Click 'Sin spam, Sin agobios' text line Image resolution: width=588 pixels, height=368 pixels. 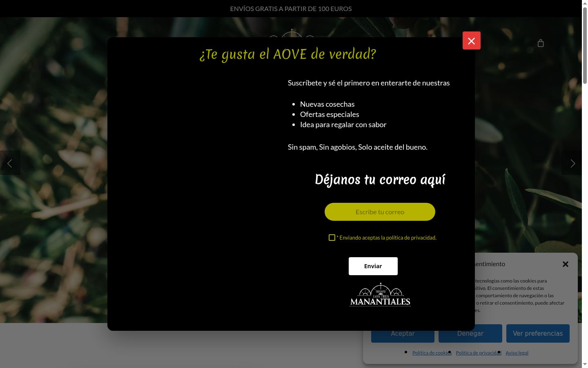click(x=358, y=147)
